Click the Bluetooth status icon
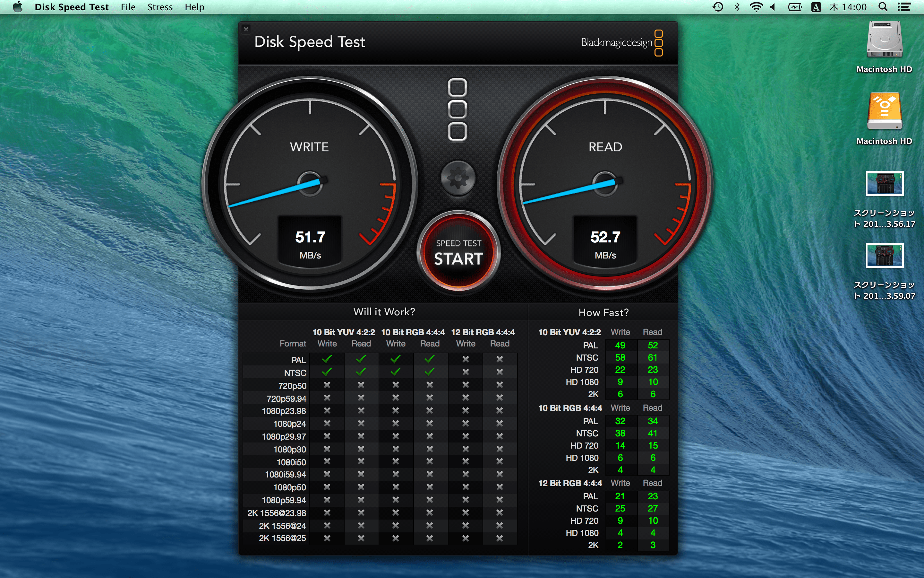 (737, 7)
